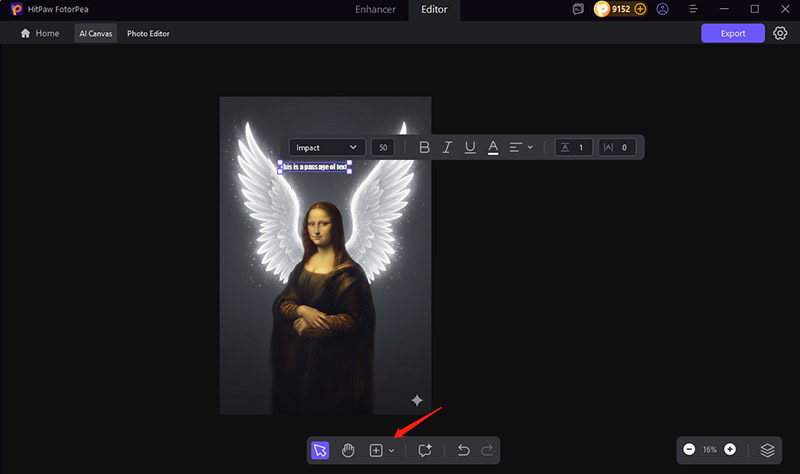Activate the hand pan tool

[x=348, y=451]
